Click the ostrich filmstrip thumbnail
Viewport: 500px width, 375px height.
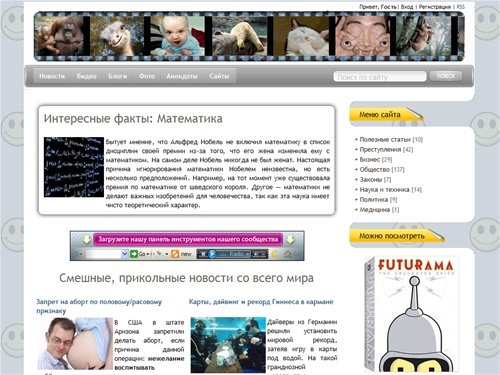[x=117, y=36]
